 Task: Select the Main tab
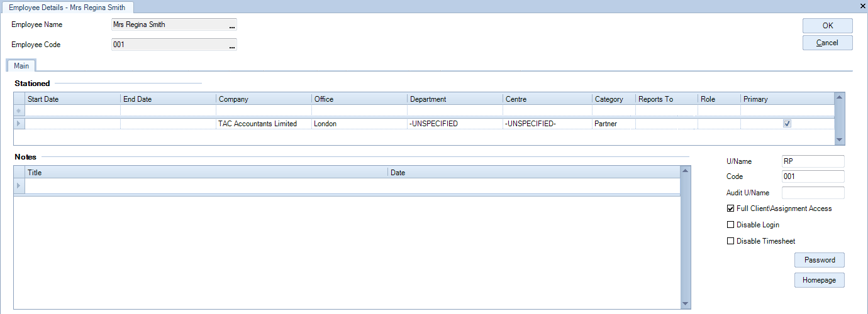click(21, 65)
